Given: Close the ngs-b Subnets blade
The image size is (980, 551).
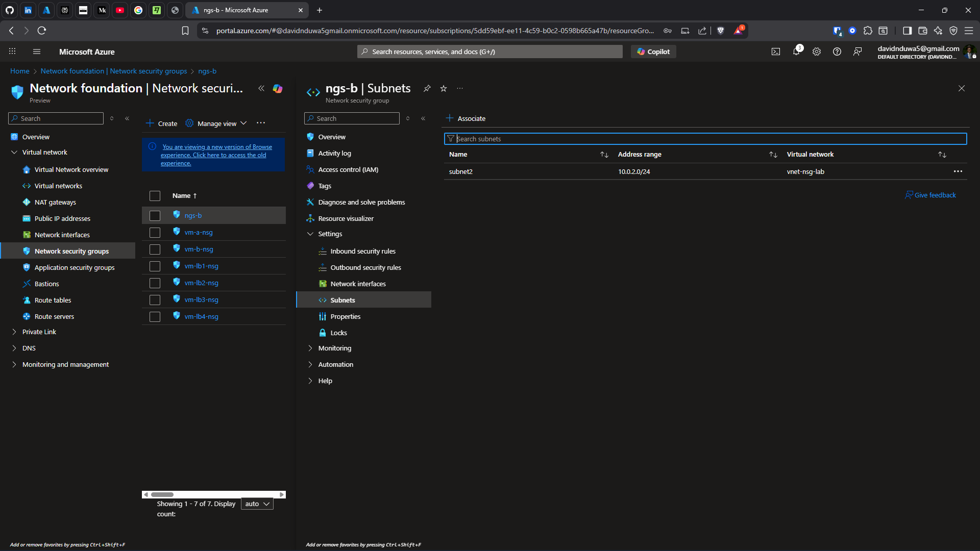Looking at the screenshot, I should coord(962,88).
